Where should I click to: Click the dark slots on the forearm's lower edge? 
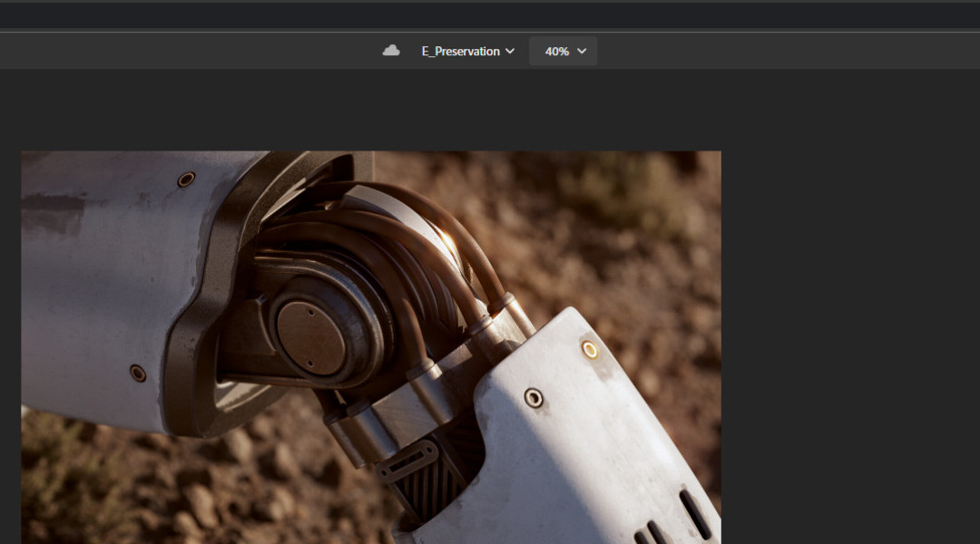(694, 512)
